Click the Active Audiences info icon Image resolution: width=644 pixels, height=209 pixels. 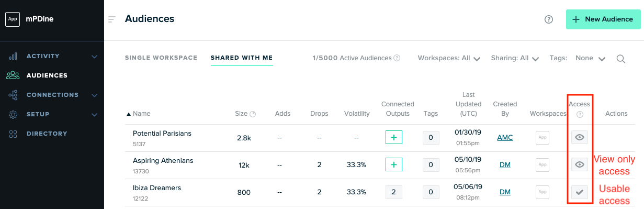coord(397,58)
